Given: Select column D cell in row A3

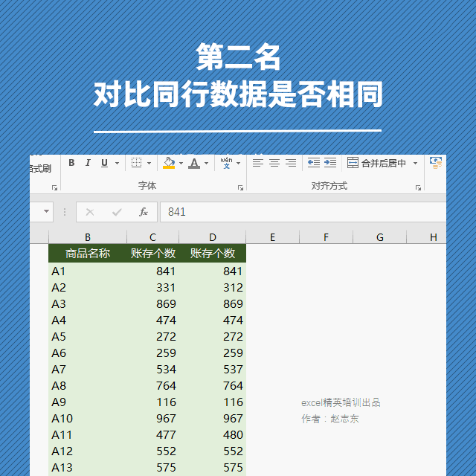Looking at the screenshot, I should 213,304.
